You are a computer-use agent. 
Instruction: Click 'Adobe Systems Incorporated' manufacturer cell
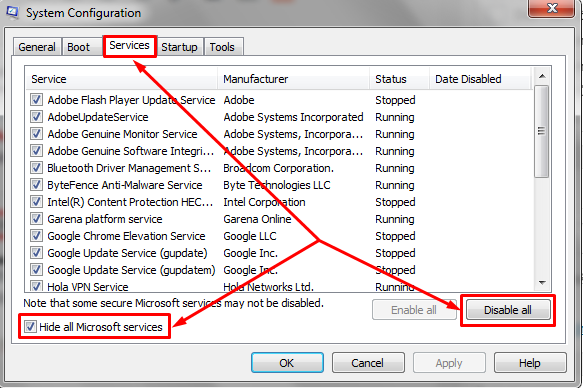(x=293, y=117)
